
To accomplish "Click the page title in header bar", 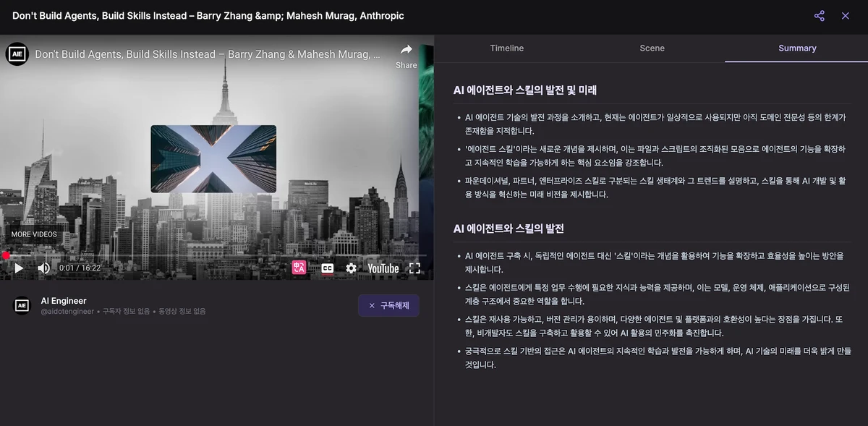I will point(208,16).
